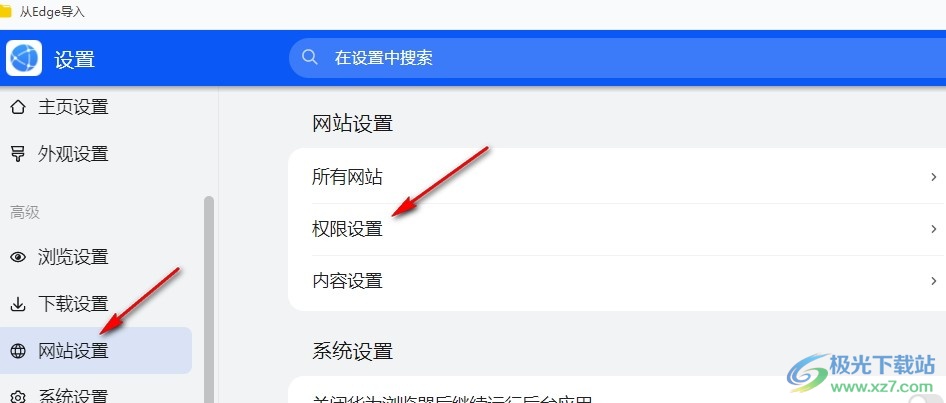This screenshot has width=946, height=403.
Task: Click the globe icon for 网站设置
Action: pos(18,351)
